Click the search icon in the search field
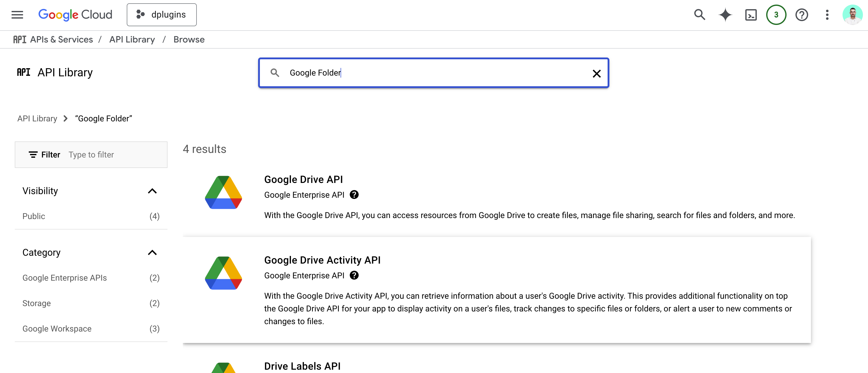The width and height of the screenshot is (868, 373). point(275,73)
